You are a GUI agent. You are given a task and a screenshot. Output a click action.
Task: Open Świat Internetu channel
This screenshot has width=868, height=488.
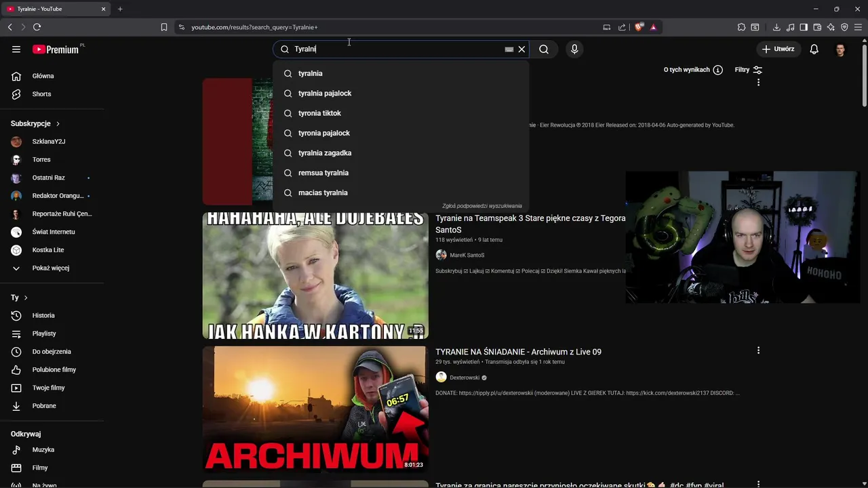tap(52, 232)
